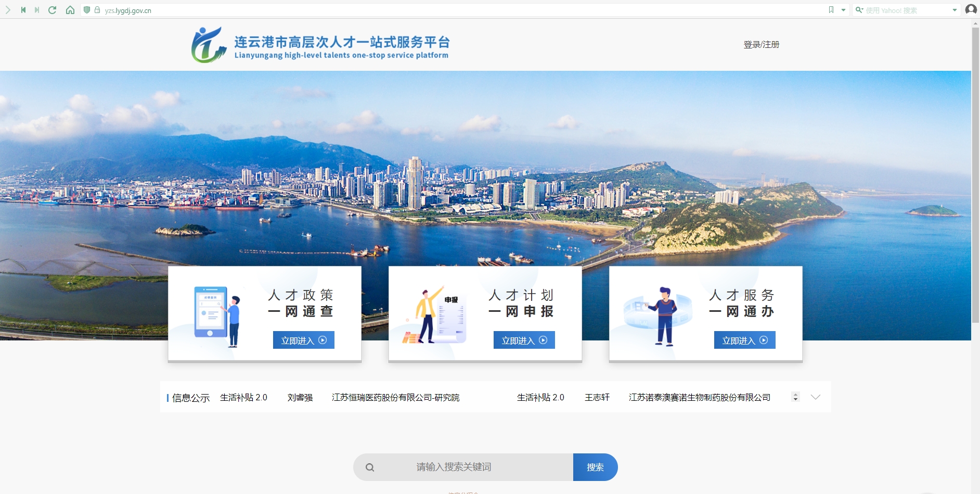Image resolution: width=980 pixels, height=494 pixels.
Task: Expand the 信息公示 ticker with the chevron
Action: [815, 397]
